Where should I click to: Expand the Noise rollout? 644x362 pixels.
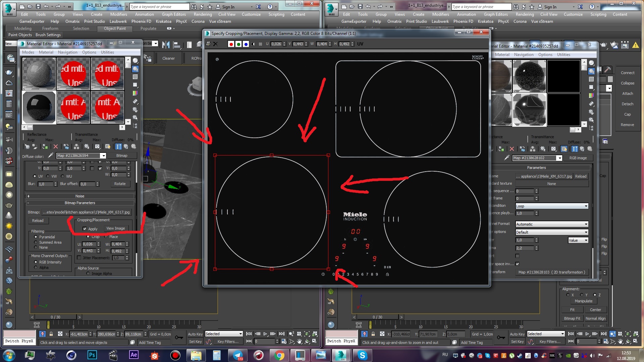point(80,196)
